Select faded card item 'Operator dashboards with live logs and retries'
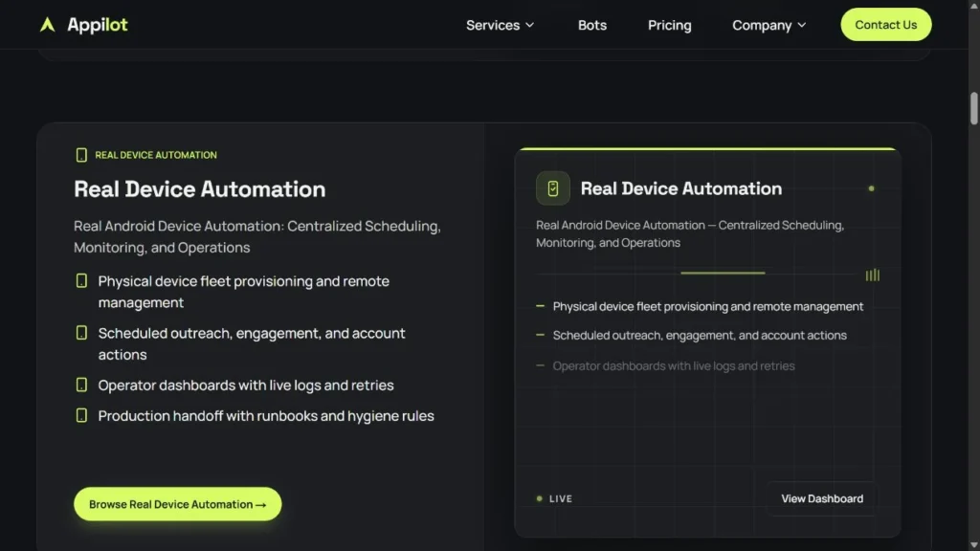Screen dimensions: 980x551 tap(673, 365)
